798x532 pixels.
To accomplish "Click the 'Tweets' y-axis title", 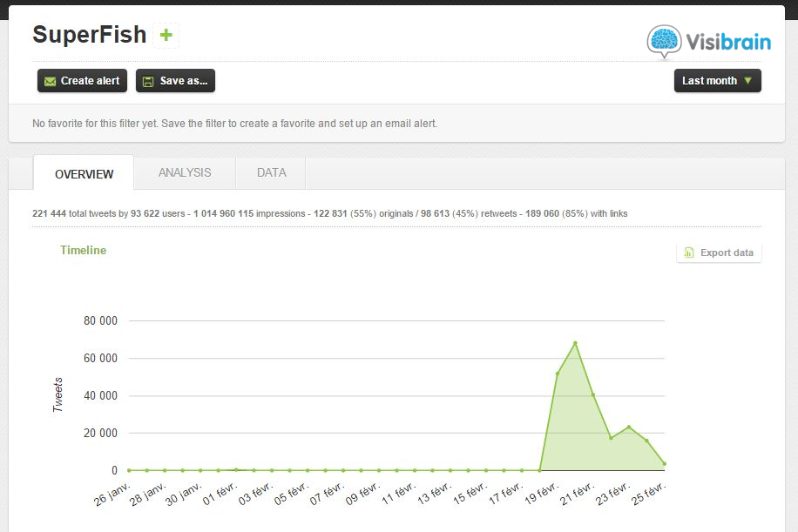I will [57, 394].
